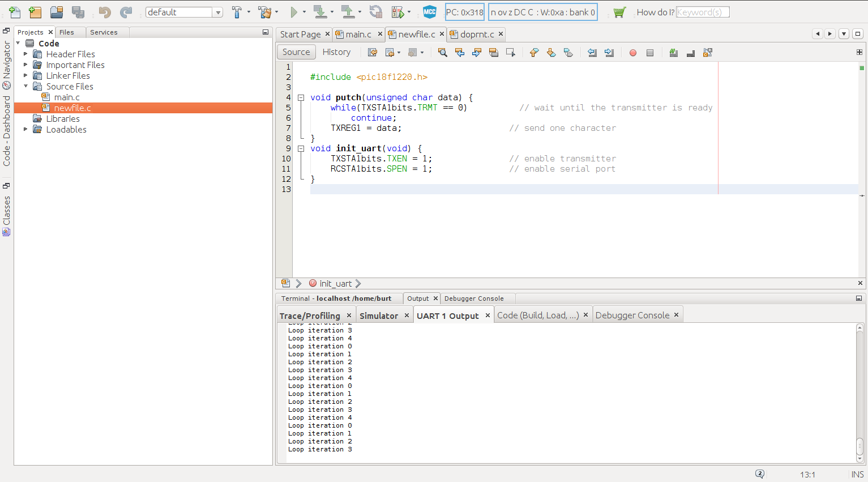Click Find Next Occurrence icon
The height and width of the screenshot is (482, 868).
click(x=477, y=53)
